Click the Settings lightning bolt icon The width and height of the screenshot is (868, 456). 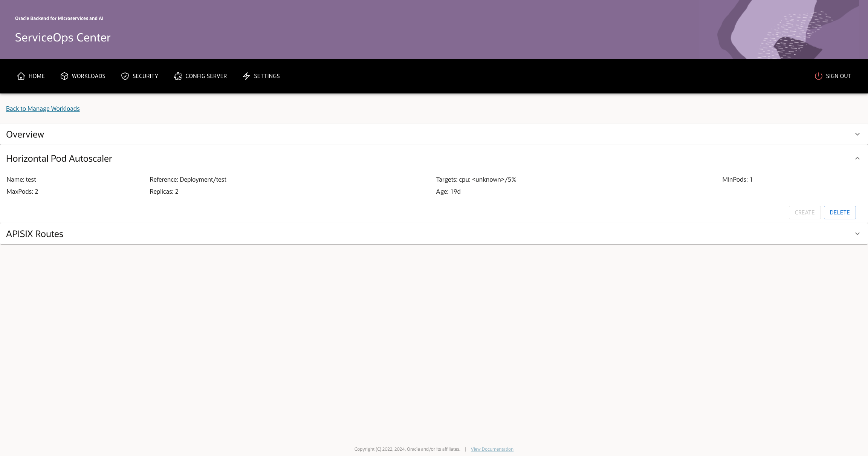pyautogui.click(x=246, y=76)
